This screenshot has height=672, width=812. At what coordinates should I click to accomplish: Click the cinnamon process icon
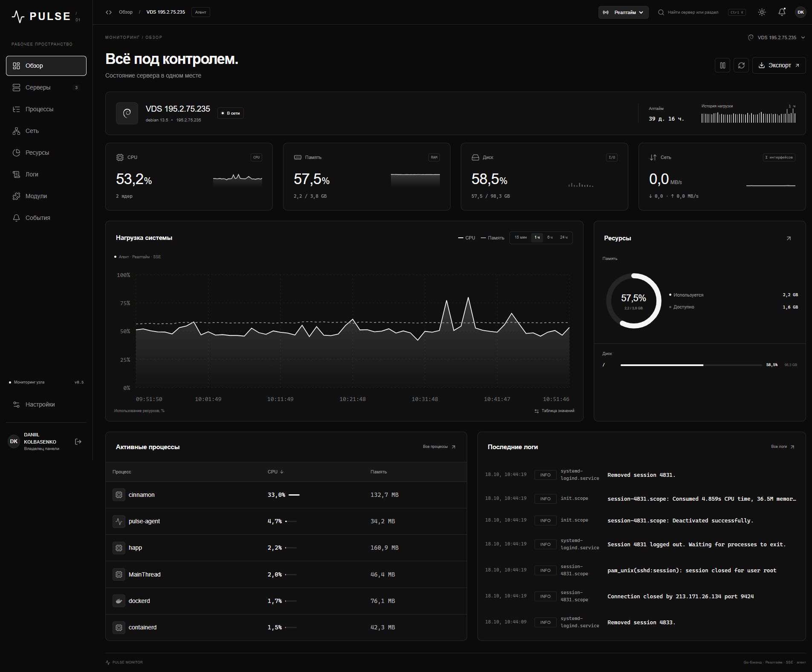click(x=119, y=495)
